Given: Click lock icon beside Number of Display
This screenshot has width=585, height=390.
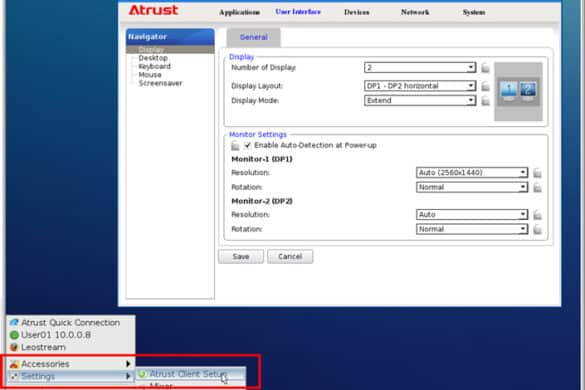Looking at the screenshot, I should coord(485,68).
